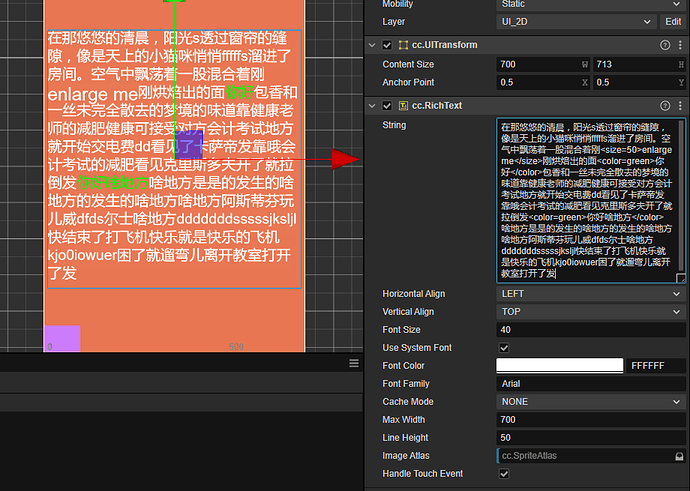The width and height of the screenshot is (690, 491).
Task: Click the cc.UITransform component icon
Action: pyautogui.click(x=403, y=45)
